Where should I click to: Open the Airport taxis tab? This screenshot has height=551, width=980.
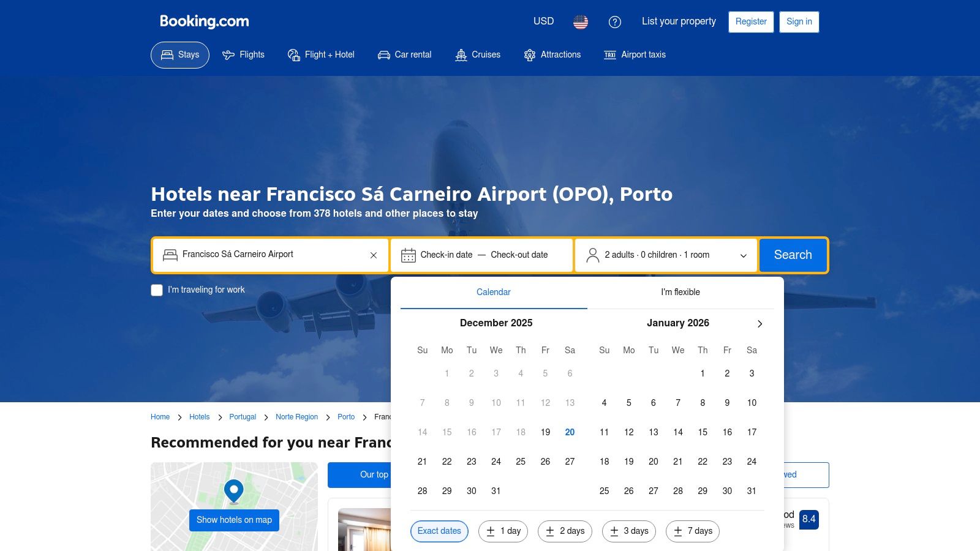click(635, 55)
